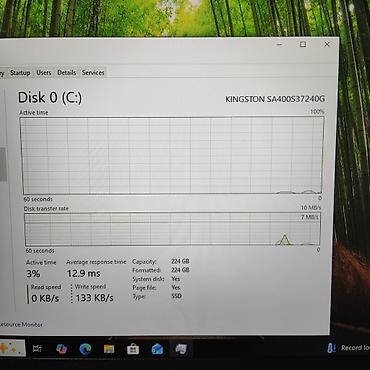Click the Task Manager taskbar icon

(x=181, y=349)
